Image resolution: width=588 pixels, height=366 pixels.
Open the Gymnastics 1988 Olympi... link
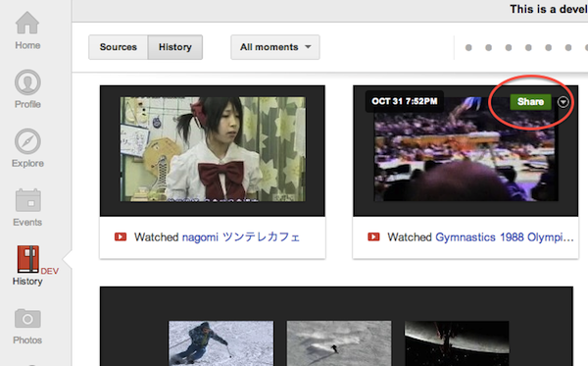[505, 237]
